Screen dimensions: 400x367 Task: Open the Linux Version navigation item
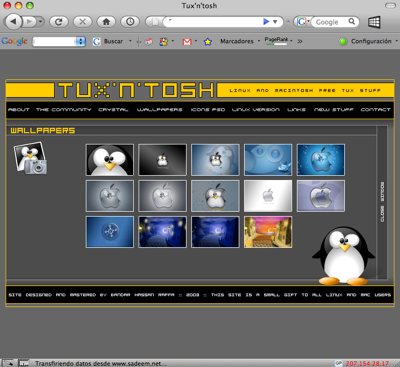(x=256, y=109)
